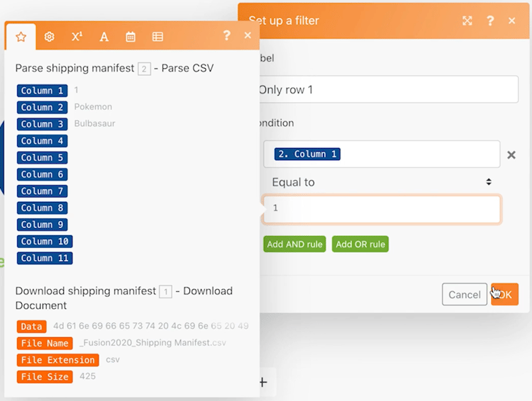The image size is (532, 401).
Task: Cancel the filter setup
Action: pyautogui.click(x=464, y=294)
